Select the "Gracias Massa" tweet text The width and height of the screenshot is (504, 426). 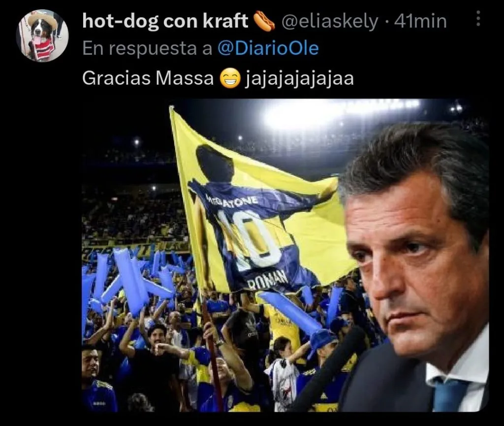click(x=148, y=78)
